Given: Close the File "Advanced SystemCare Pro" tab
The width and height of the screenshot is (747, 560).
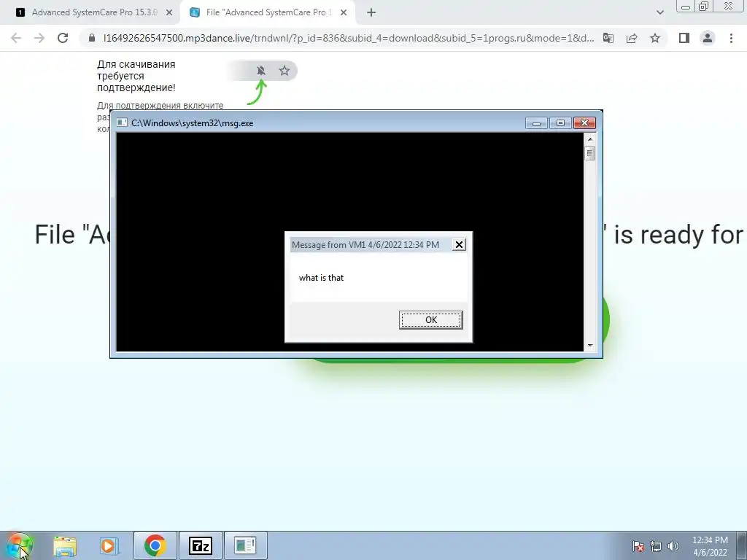Looking at the screenshot, I should coord(344,13).
